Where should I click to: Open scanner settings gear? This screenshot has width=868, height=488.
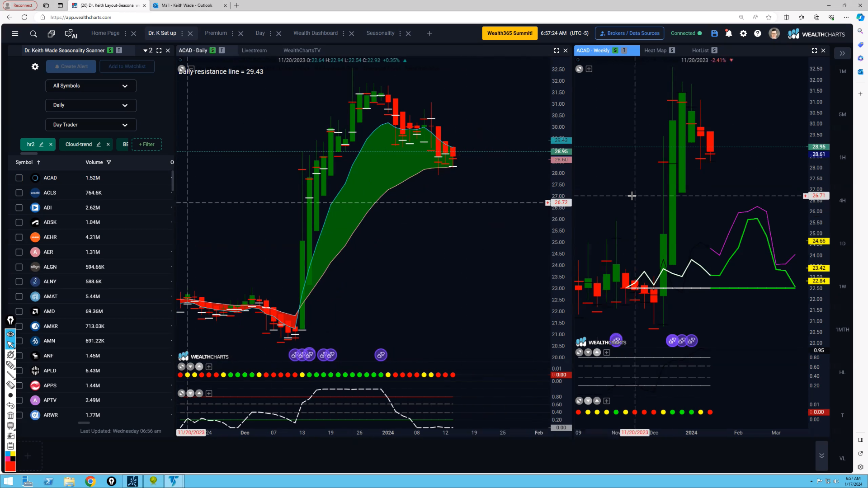pos(35,67)
